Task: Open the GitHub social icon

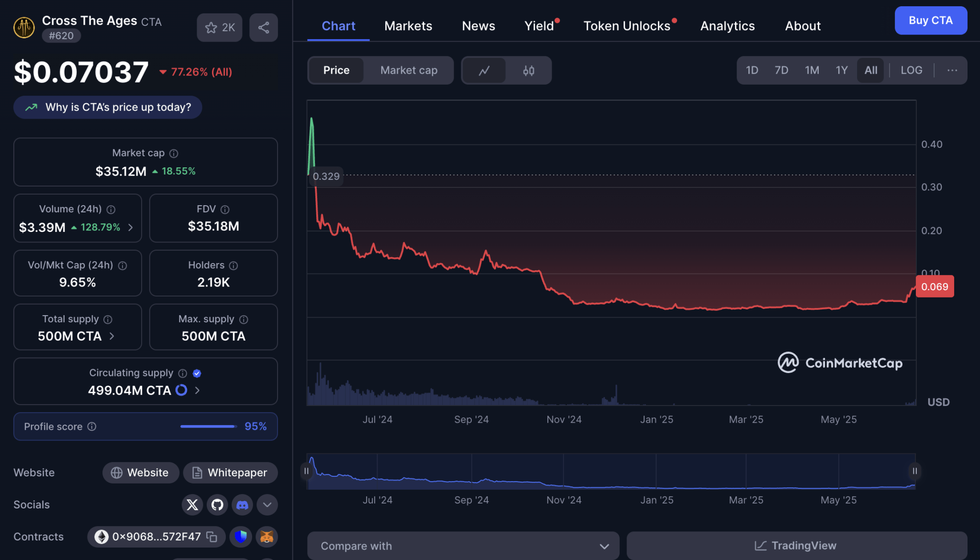Action: pyautogui.click(x=217, y=505)
